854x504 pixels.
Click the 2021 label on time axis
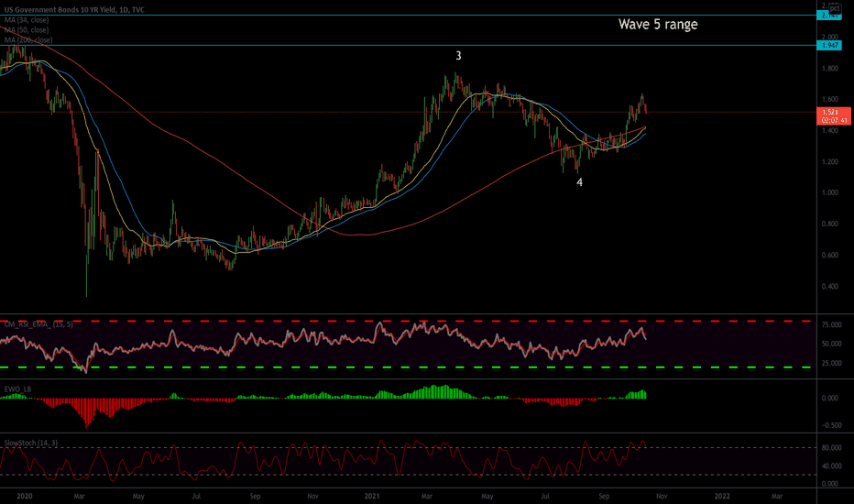point(372,497)
